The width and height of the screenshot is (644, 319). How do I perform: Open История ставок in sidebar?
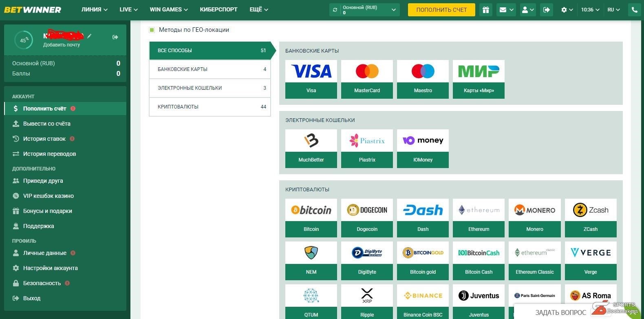[65, 139]
